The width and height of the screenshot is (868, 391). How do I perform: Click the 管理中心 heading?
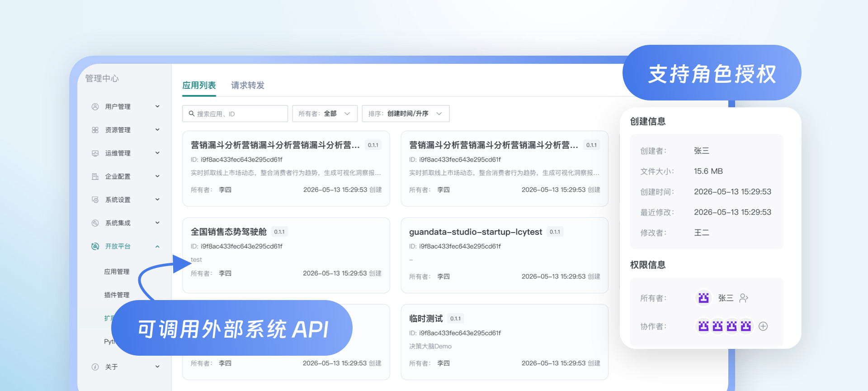[102, 78]
